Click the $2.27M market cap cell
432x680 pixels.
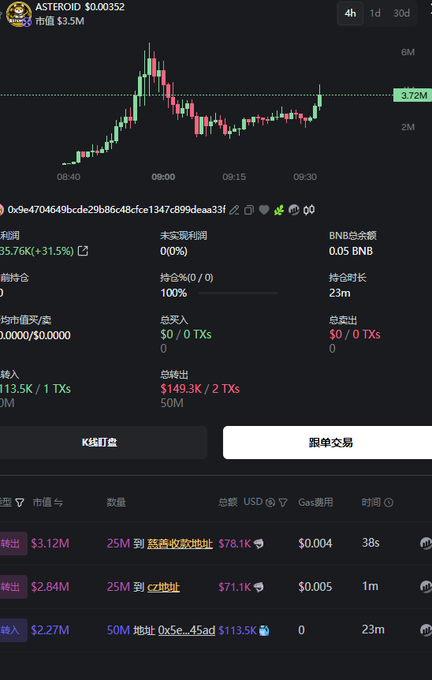[x=50, y=630]
